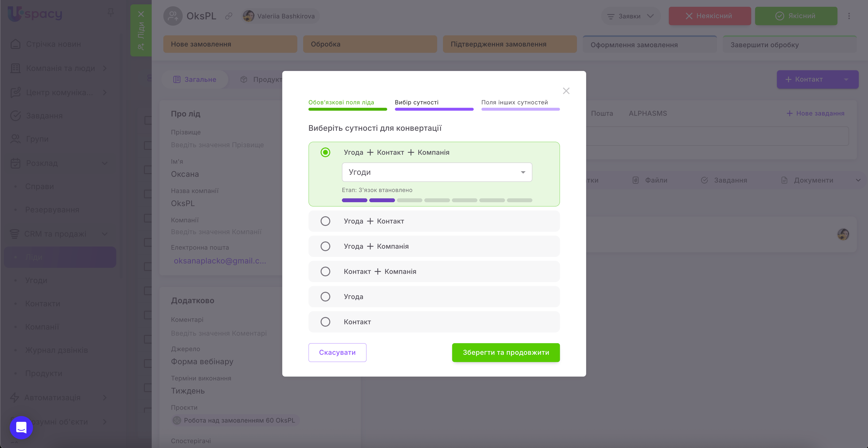The image size is (868, 448).
Task: Click the third stage progress segment
Action: click(x=409, y=200)
